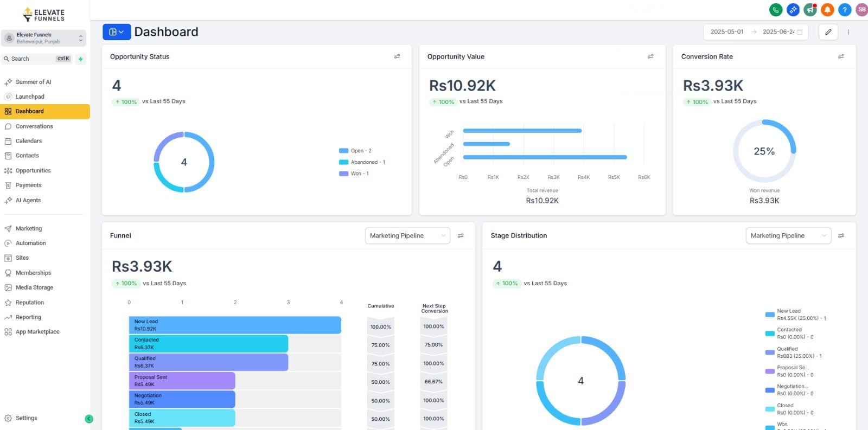The width and height of the screenshot is (868, 430).
Task: Open Settings at the sidebar bottom
Action: coord(26,418)
